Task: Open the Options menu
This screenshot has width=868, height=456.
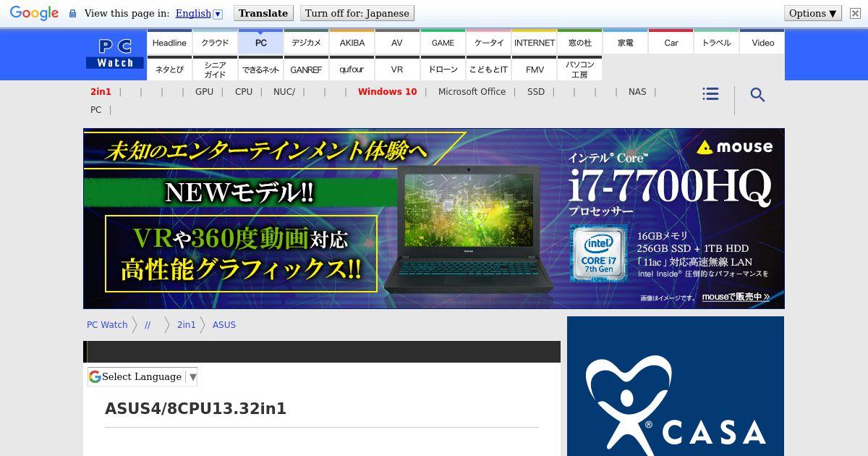Action: pos(813,13)
